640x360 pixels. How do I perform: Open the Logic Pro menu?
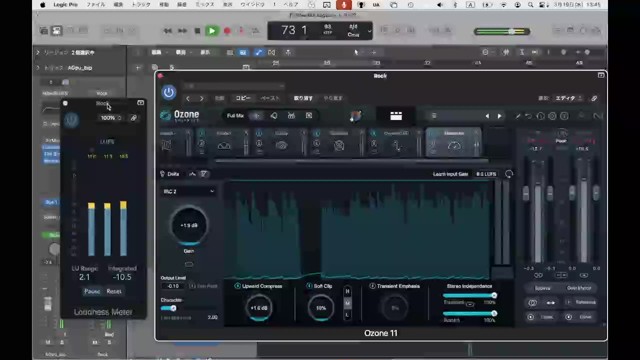click(x=65, y=5)
